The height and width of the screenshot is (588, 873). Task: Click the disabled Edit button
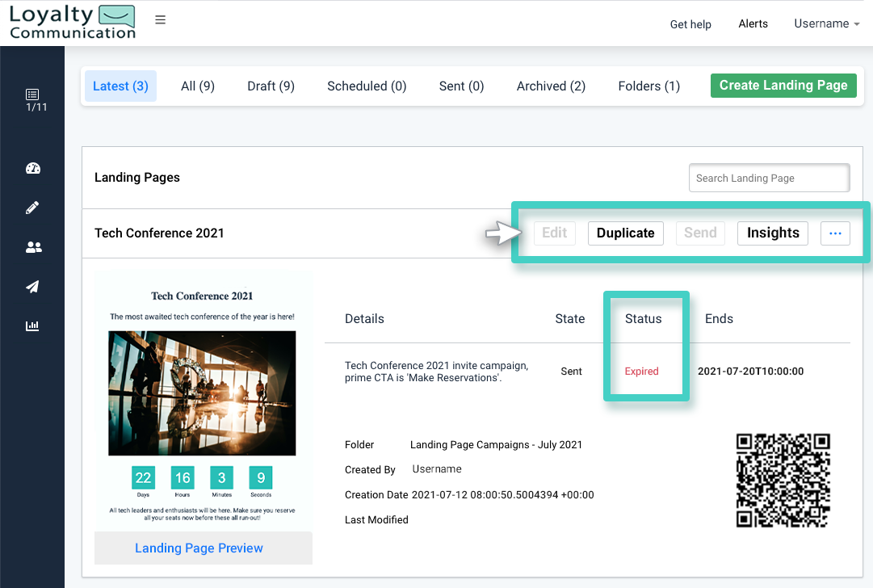(555, 233)
